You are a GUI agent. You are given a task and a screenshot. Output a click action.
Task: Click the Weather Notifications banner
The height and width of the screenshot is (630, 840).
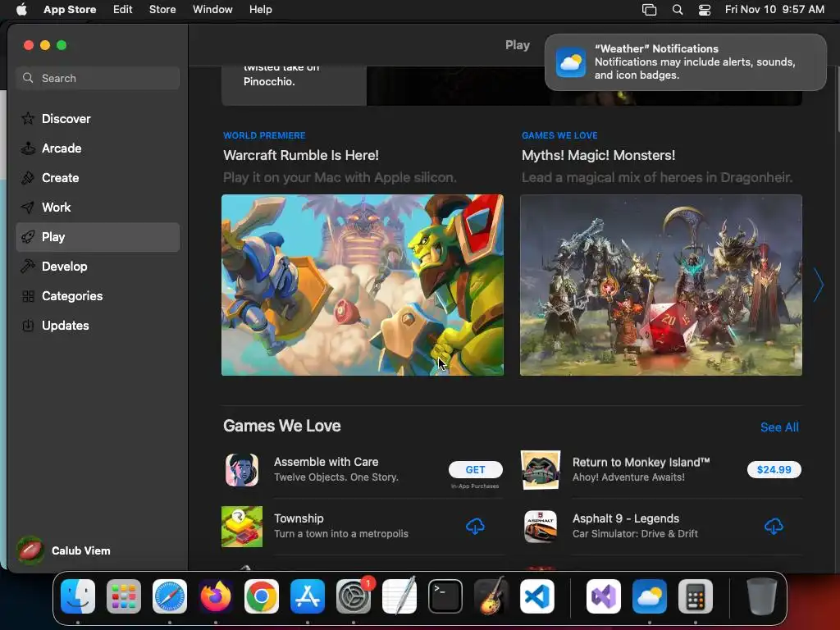pyautogui.click(x=685, y=62)
